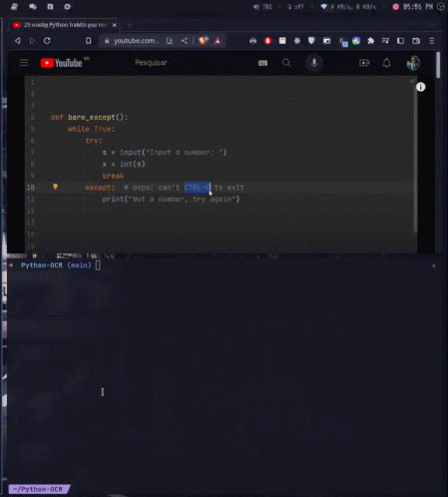The width and height of the screenshot is (448, 497).
Task: Show the video info card icon
Action: point(421,87)
